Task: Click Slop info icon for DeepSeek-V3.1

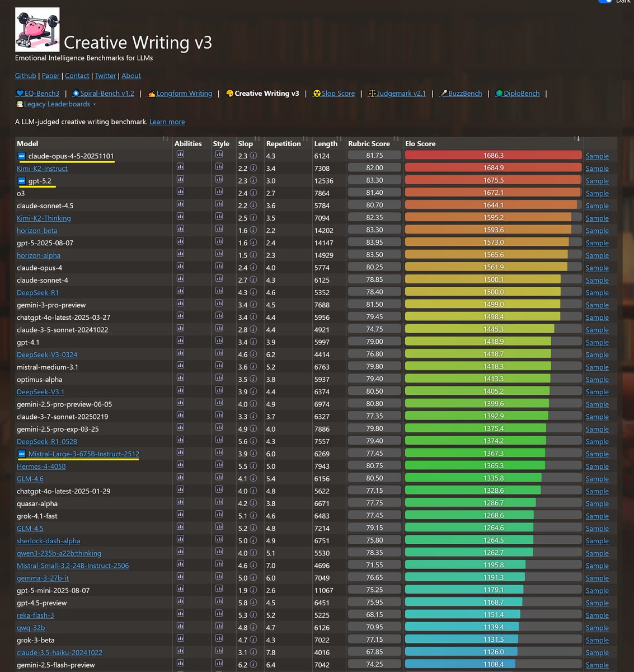Action: click(253, 391)
